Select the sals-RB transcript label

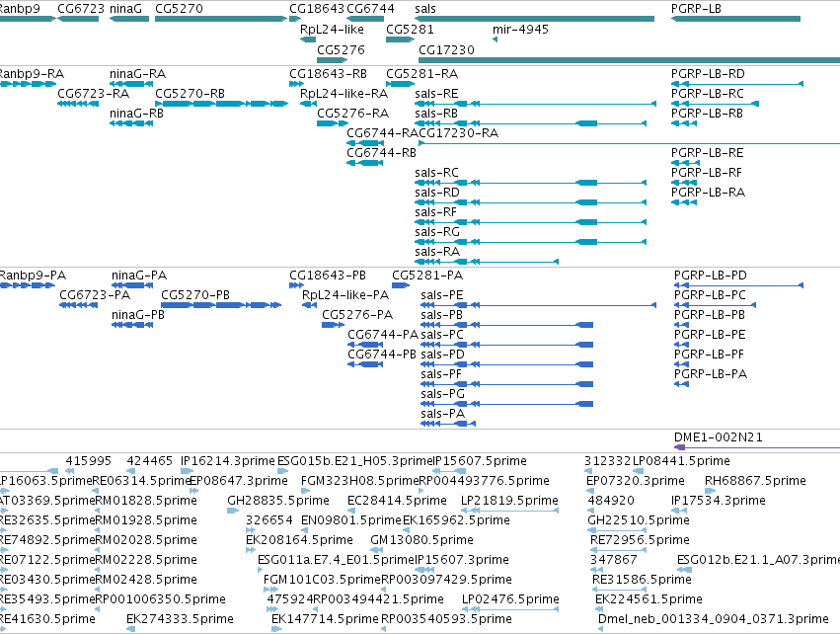(436, 114)
